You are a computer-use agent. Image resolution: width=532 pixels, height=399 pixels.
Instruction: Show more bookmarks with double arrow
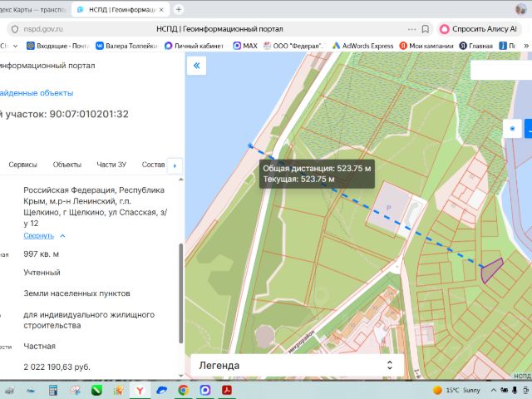point(526,46)
